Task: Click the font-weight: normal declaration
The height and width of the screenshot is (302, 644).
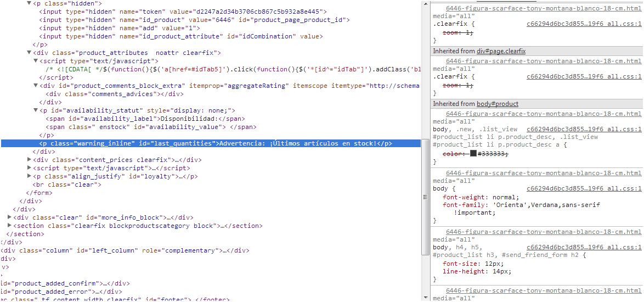Action: tap(481, 197)
